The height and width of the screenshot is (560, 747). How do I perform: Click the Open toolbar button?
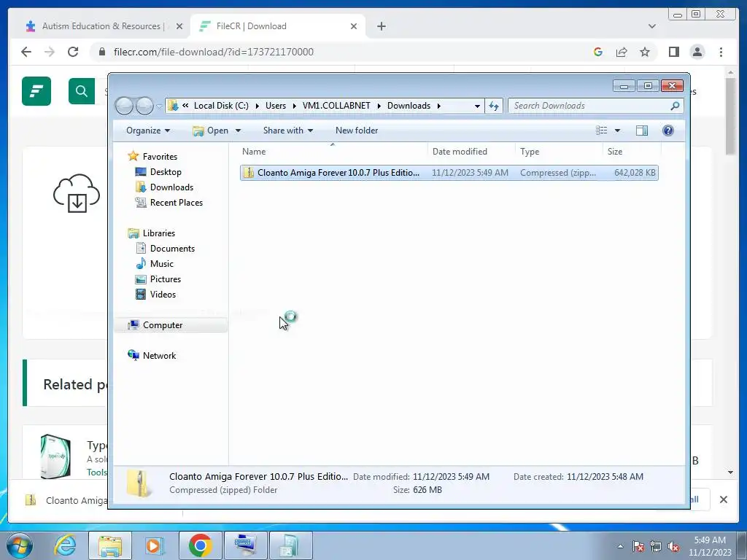click(212, 131)
